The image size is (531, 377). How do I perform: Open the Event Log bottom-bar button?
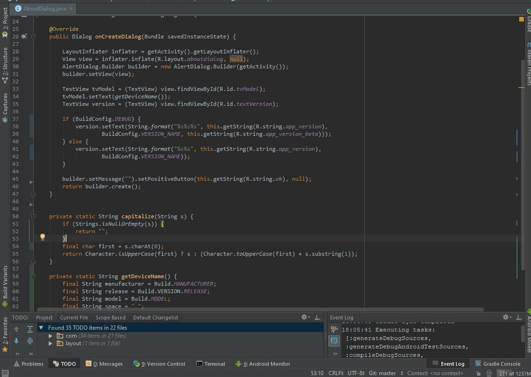coord(448,364)
